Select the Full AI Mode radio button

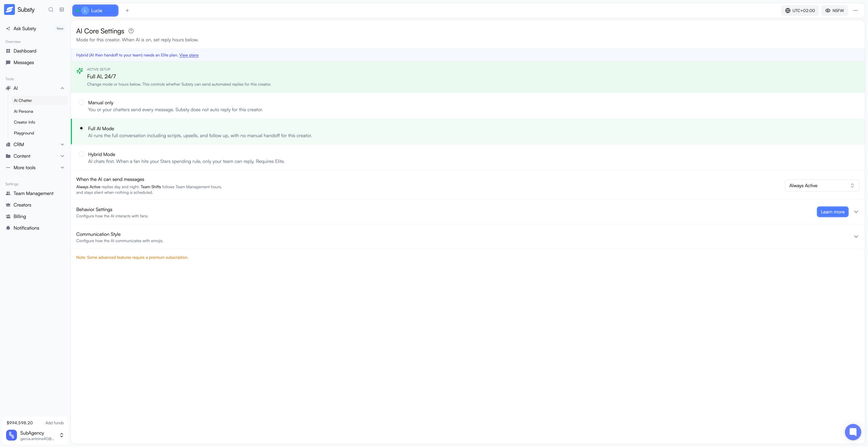pyautogui.click(x=81, y=128)
